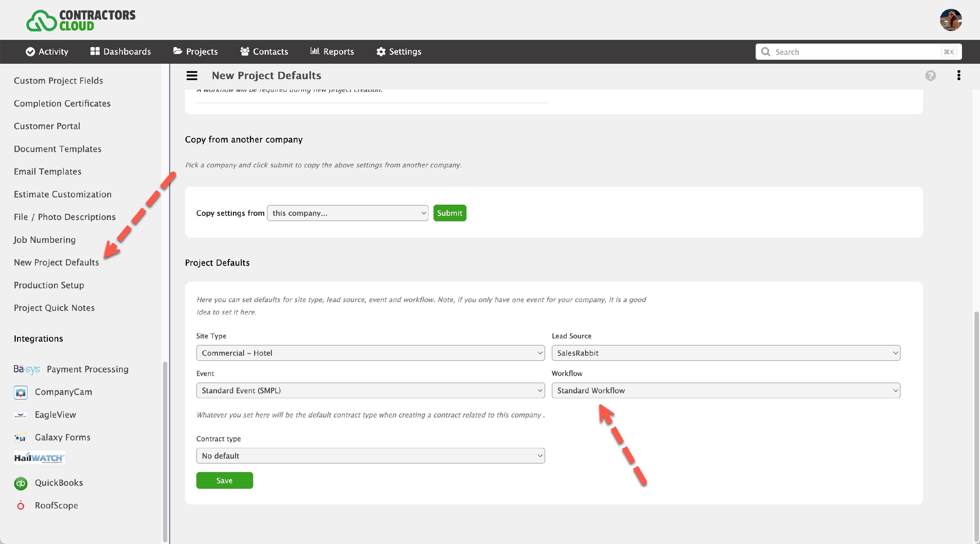Expand the Lead Source dropdown
The image size is (980, 544).
pos(726,353)
